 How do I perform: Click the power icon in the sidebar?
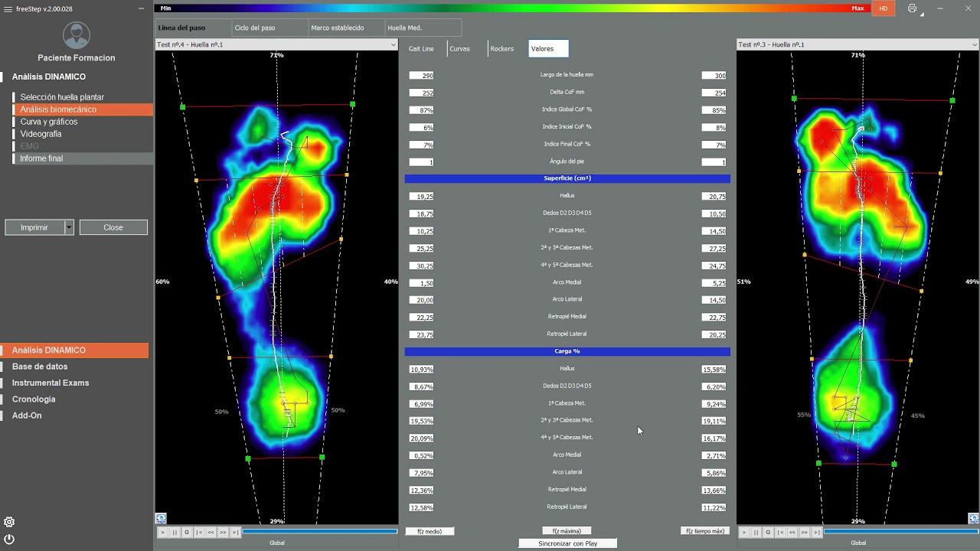(x=9, y=539)
